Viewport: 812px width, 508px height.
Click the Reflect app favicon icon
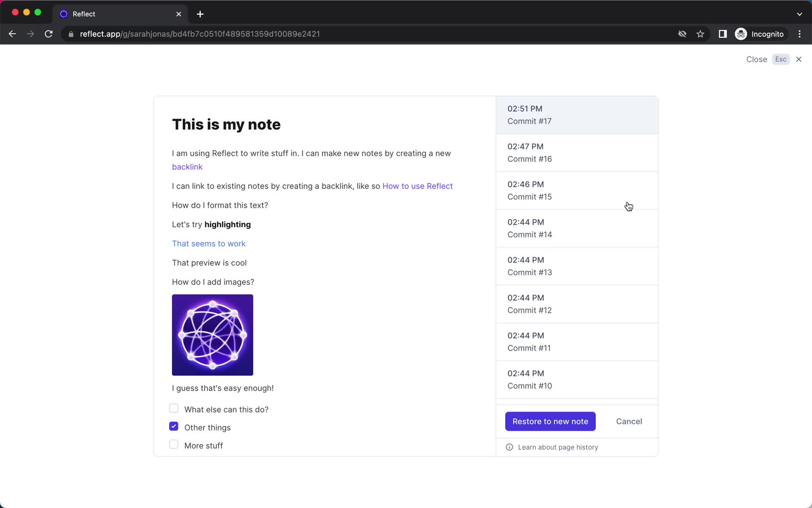tap(64, 14)
